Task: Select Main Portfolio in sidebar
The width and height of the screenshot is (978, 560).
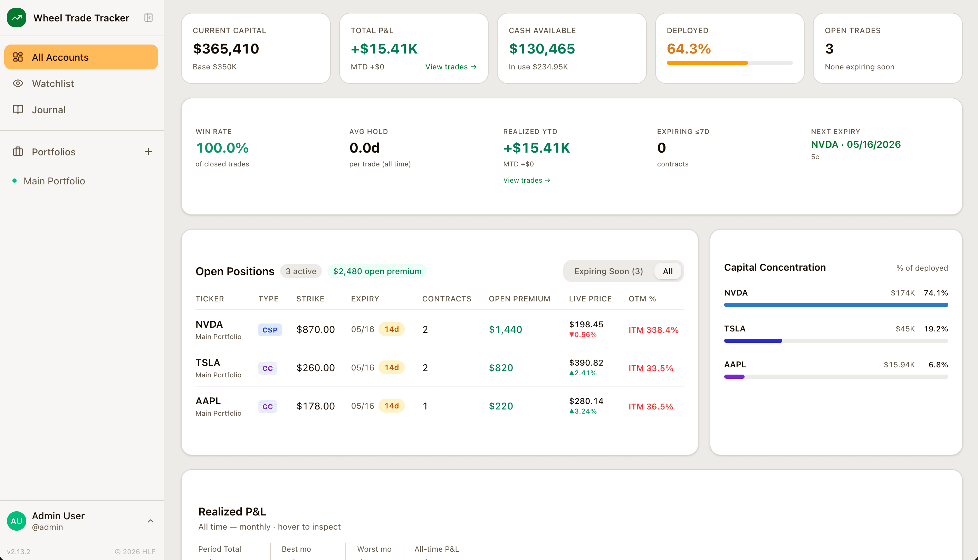Action: click(x=54, y=181)
